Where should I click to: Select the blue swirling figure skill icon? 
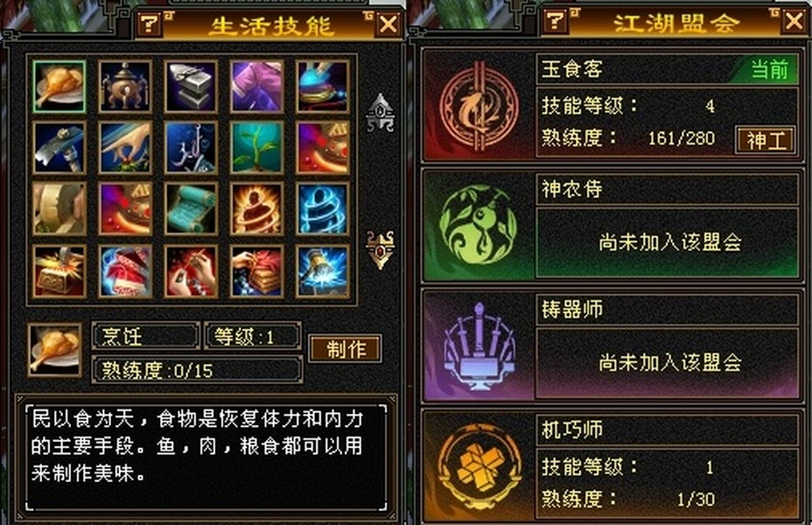click(x=323, y=208)
